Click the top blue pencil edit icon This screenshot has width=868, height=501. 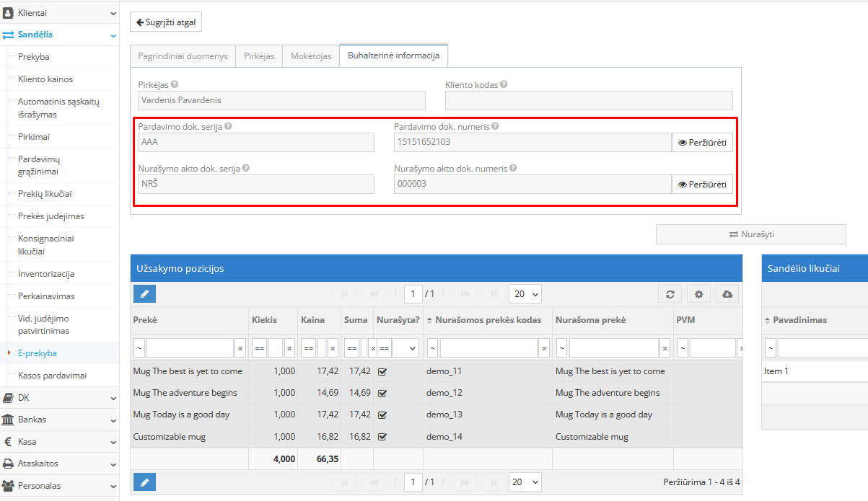pos(144,294)
